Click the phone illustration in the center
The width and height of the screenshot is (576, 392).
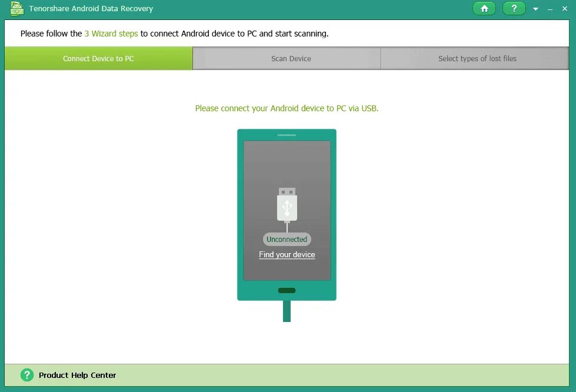point(287,215)
